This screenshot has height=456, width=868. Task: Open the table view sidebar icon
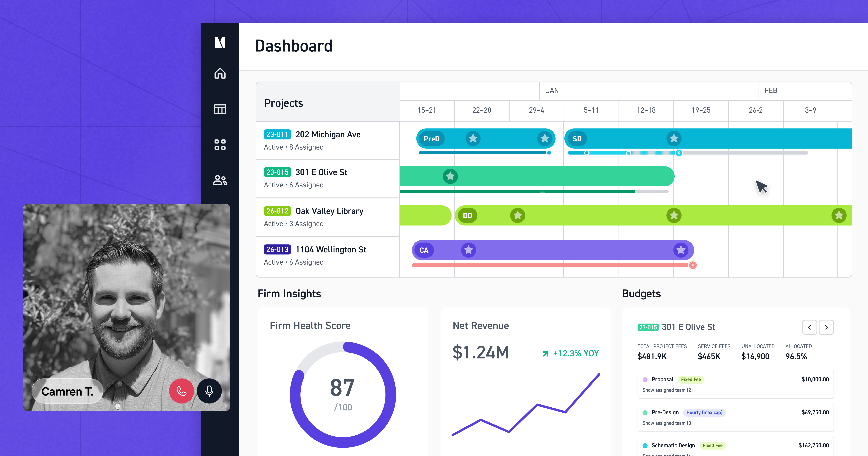220,109
